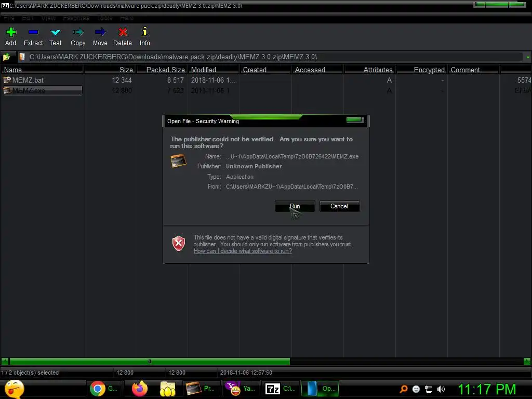The width and height of the screenshot is (532, 399).
Task: Click the Extract toolbar icon
Action: click(x=33, y=33)
